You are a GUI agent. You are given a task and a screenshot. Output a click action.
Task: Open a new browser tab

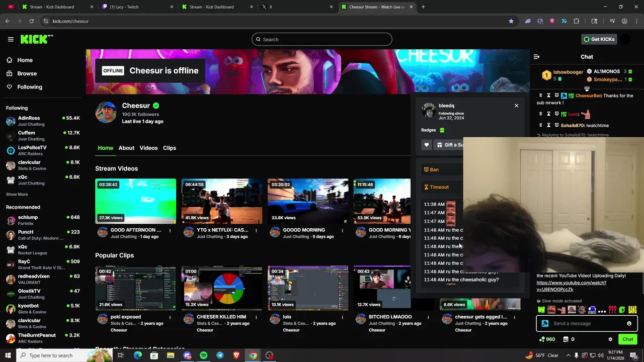[423, 7]
